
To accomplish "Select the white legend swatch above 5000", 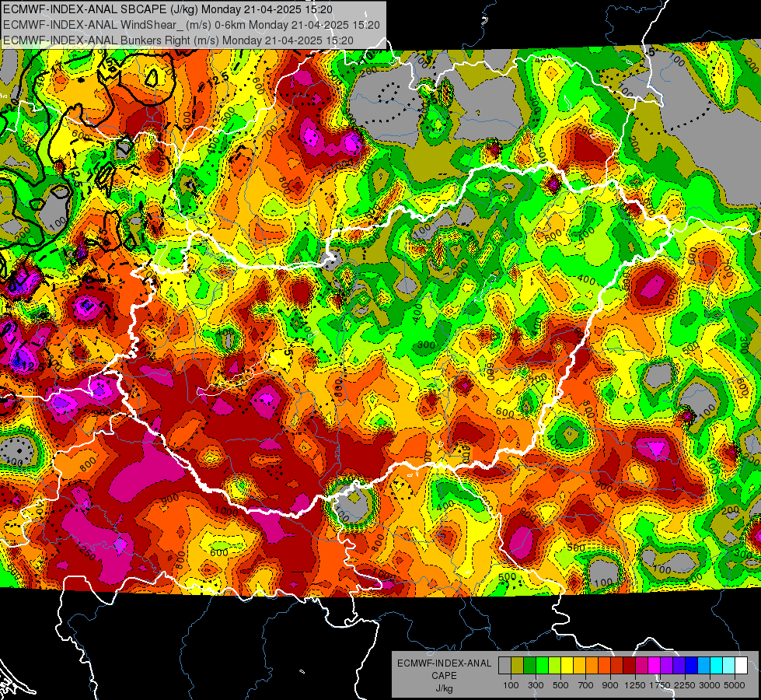I will 742,666.
